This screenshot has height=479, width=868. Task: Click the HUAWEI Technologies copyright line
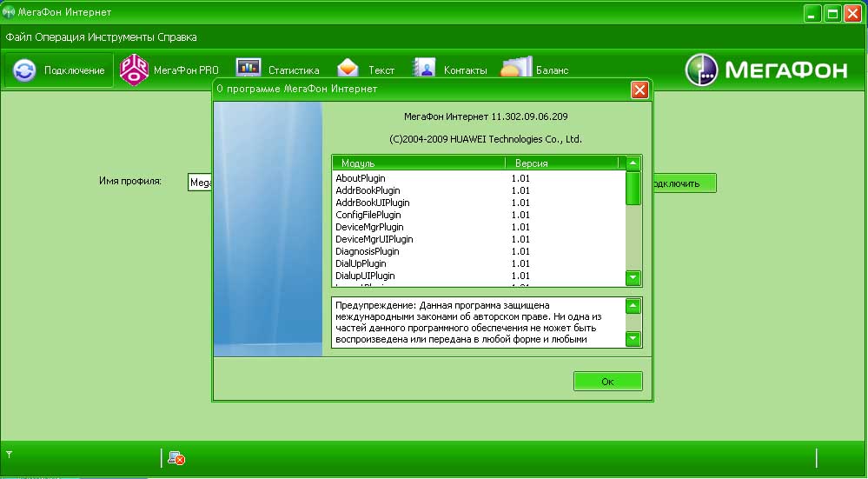pyautogui.click(x=486, y=139)
